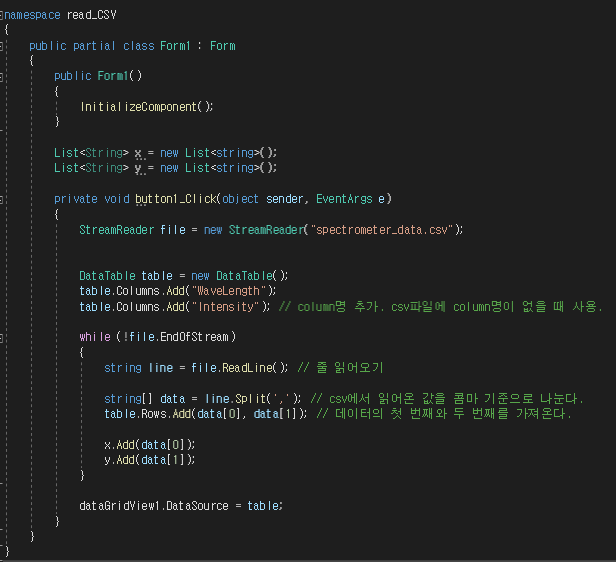Click the variable y in the List<String> declaration
Screen dimensions: 616x562
[138, 168]
